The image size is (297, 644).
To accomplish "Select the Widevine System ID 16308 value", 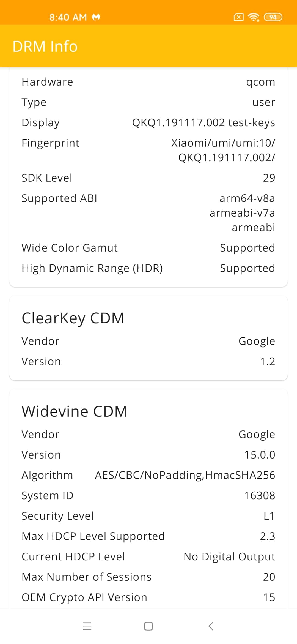I will [x=260, y=495].
